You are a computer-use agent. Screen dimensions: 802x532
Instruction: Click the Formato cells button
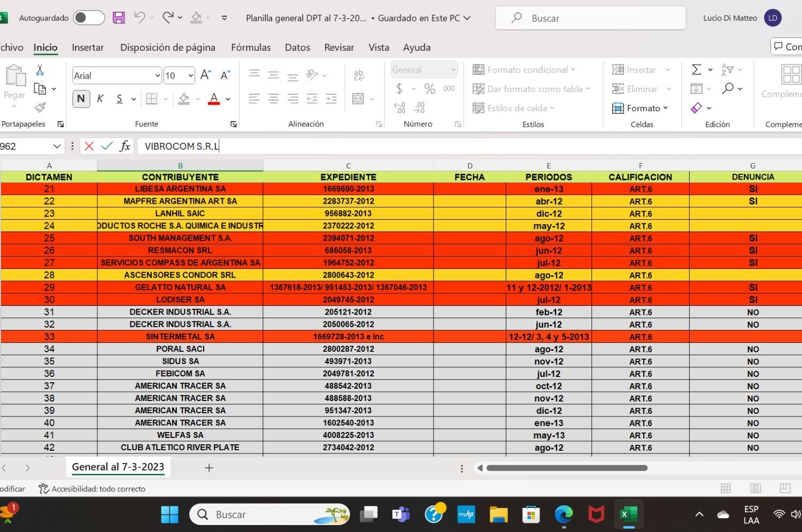coord(640,108)
